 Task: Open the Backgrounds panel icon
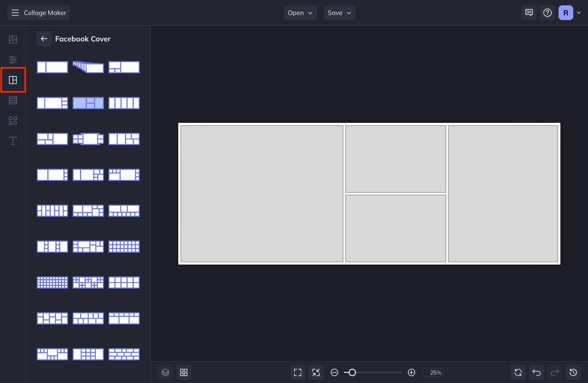13,100
